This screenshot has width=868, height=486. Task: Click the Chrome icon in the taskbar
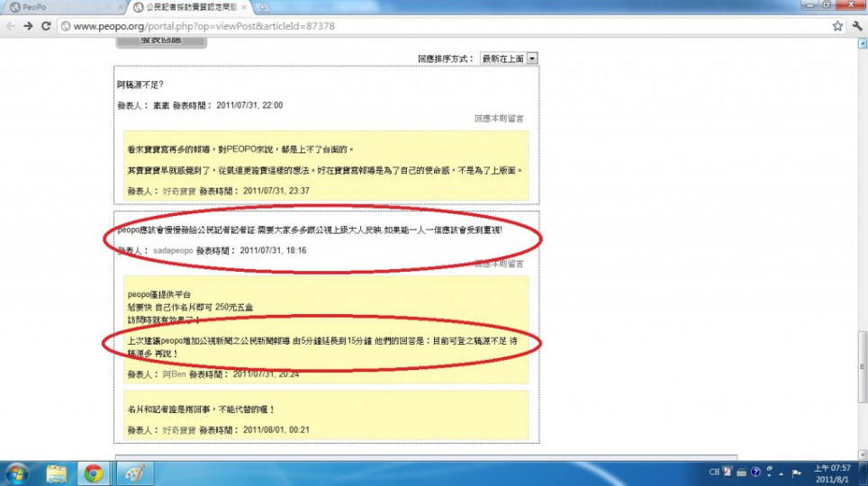click(94, 472)
